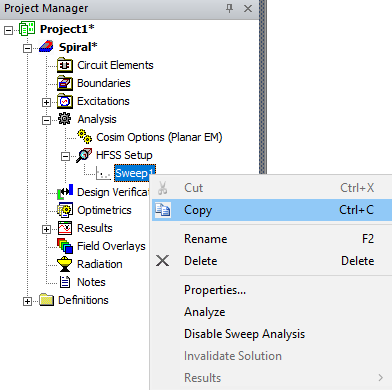Click the Boundaries folder icon
This screenshot has height=390, width=392.
coord(65,83)
